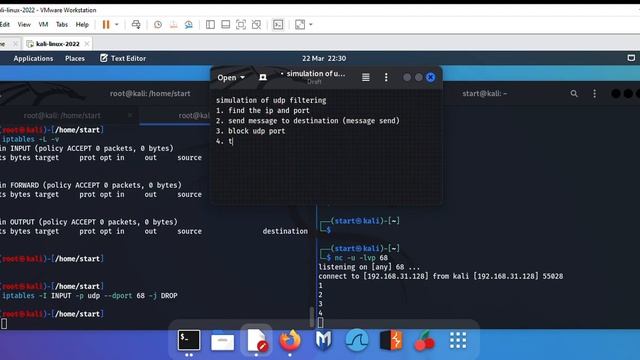Open the power options dropdown arrow beside pause
This screenshot has width=640, height=360.
coord(117,24)
